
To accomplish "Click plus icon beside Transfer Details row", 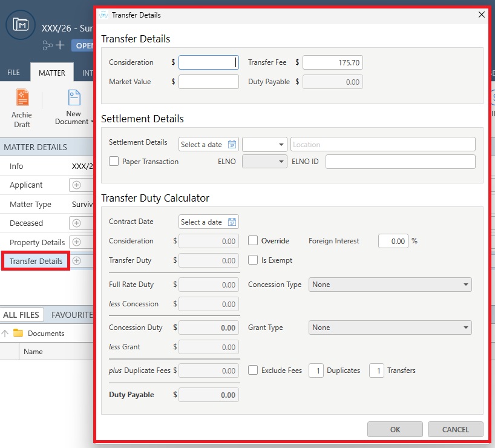I will coord(76,261).
